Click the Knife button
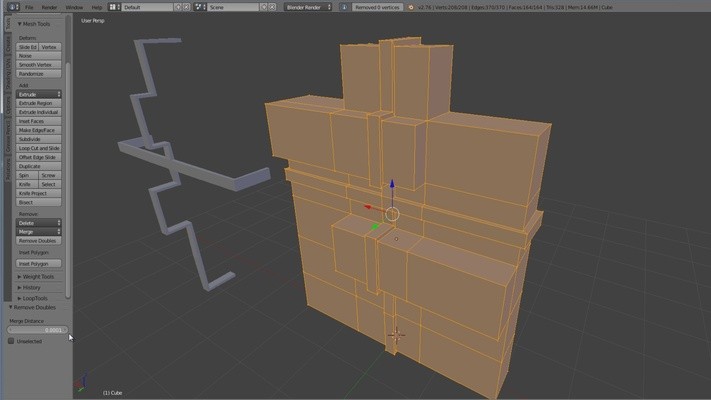The width and height of the screenshot is (711, 400). click(27, 184)
